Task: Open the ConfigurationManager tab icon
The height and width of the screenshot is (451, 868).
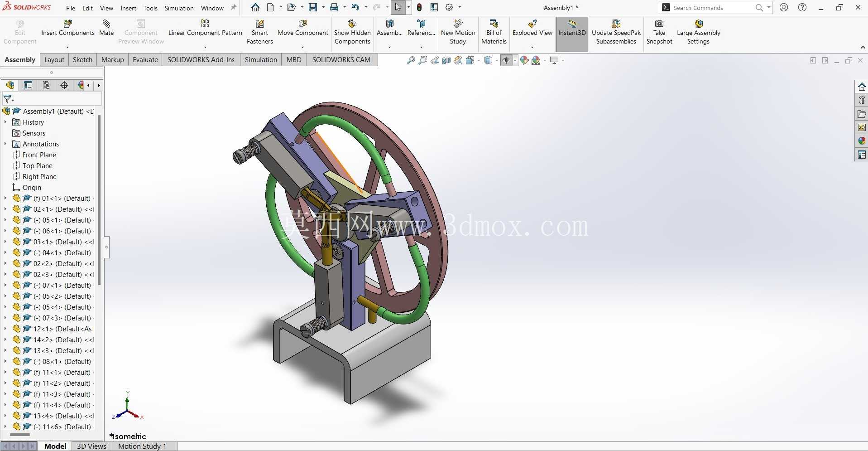Action: pyautogui.click(x=46, y=85)
